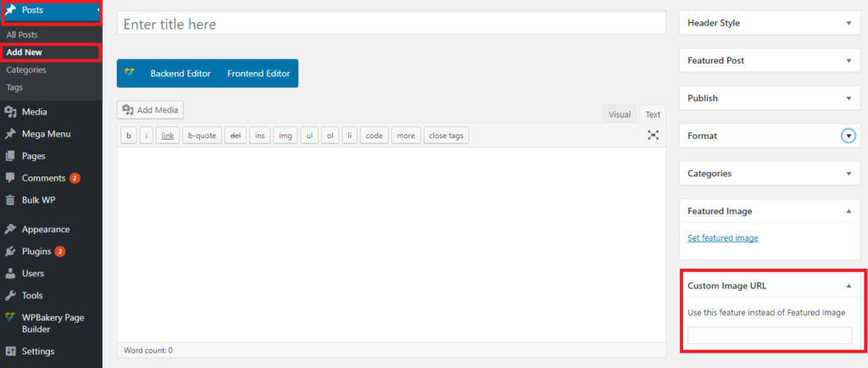The image size is (868, 368).
Task: Toggle distraction-free fullscreen editor icon
Action: (654, 135)
